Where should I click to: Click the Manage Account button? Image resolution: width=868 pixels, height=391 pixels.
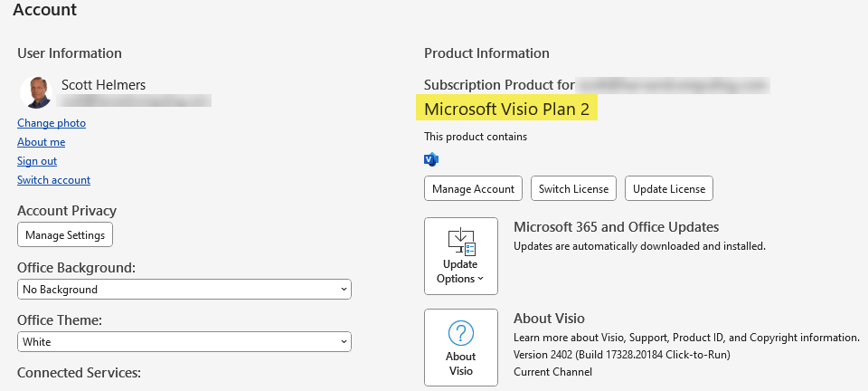473,189
